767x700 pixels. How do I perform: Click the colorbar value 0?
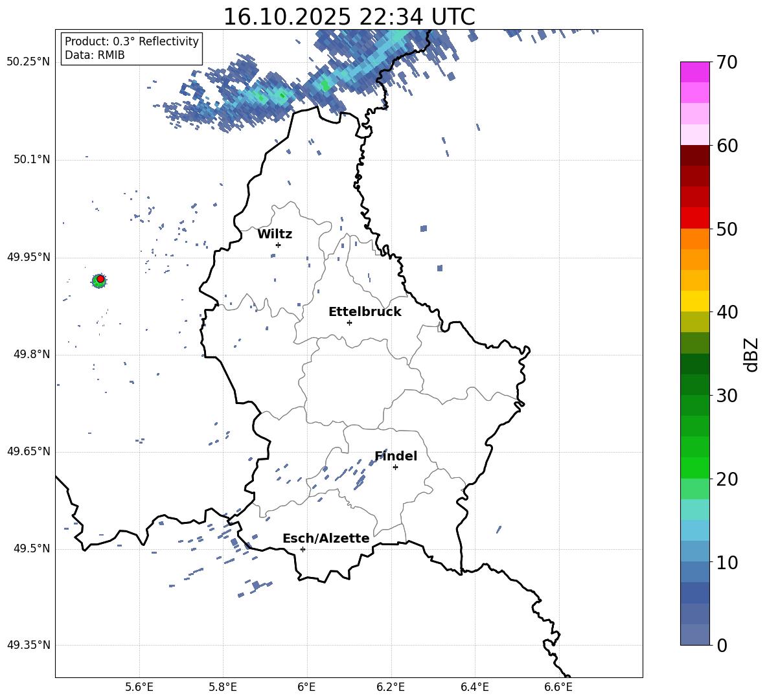pyautogui.click(x=722, y=645)
